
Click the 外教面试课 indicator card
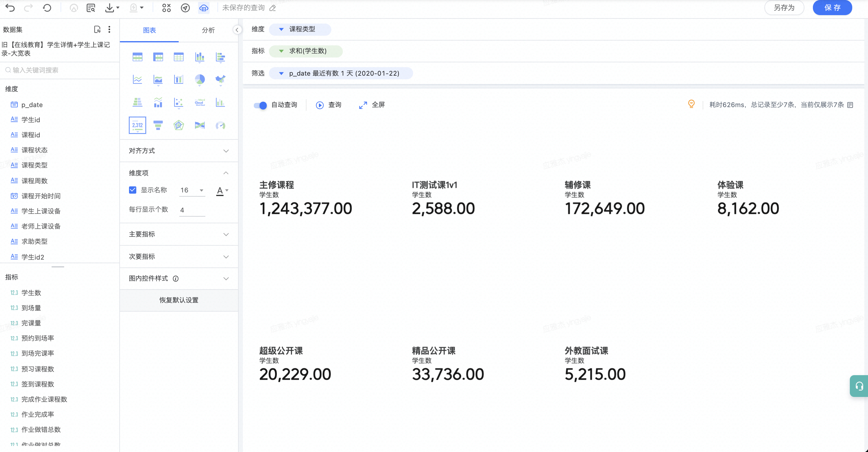point(595,364)
